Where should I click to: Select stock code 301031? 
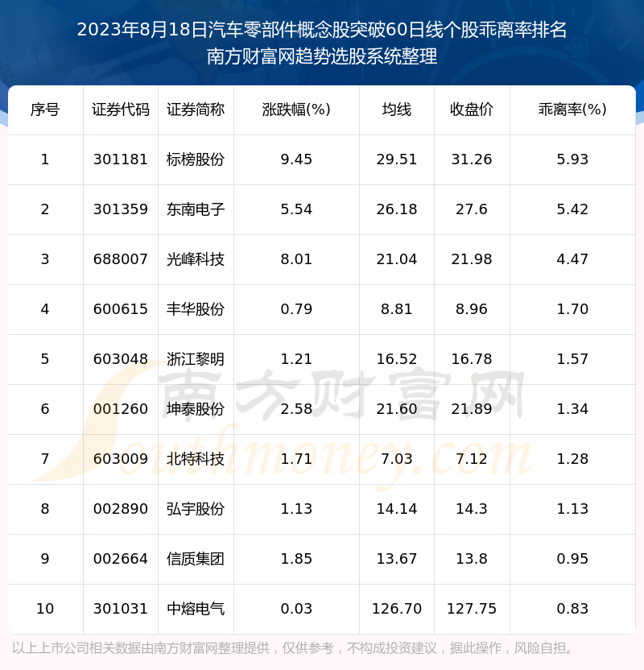coord(121,609)
